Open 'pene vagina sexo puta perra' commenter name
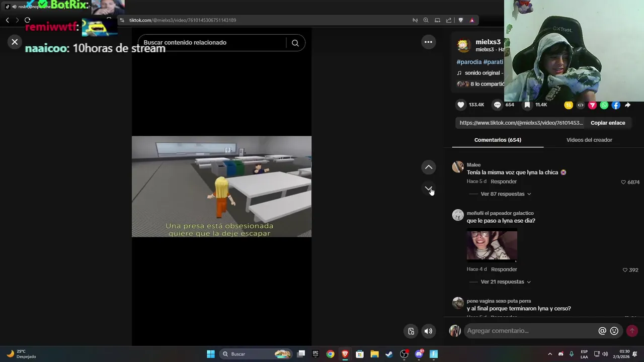Image resolution: width=644 pixels, height=362 pixels. point(499,301)
